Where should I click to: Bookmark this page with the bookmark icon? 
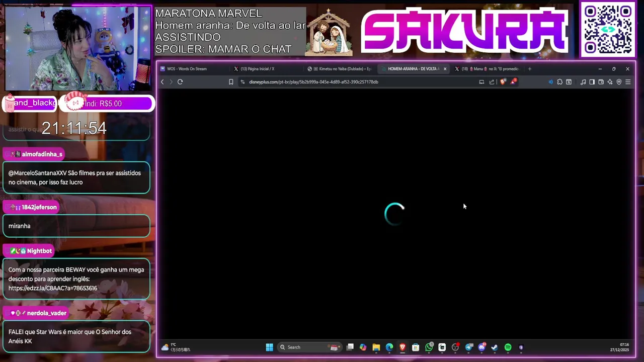(231, 82)
